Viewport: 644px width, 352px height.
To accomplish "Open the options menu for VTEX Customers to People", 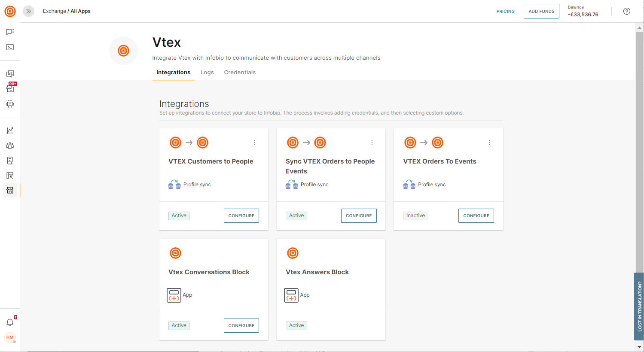I will point(255,143).
